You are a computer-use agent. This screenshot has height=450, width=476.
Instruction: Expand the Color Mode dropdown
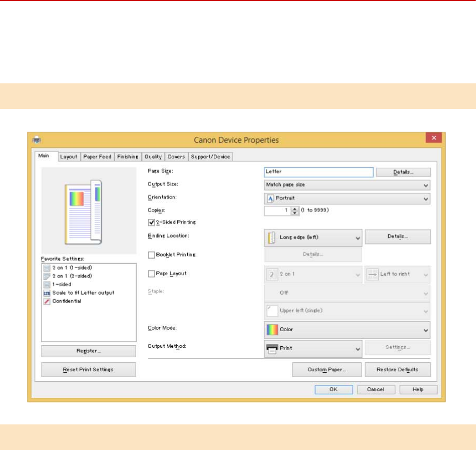click(x=347, y=330)
